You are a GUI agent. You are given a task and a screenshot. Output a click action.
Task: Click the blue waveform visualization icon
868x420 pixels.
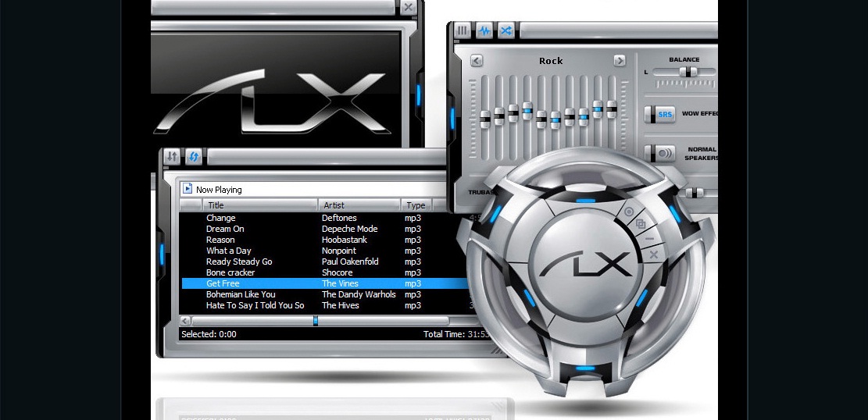[x=484, y=30]
